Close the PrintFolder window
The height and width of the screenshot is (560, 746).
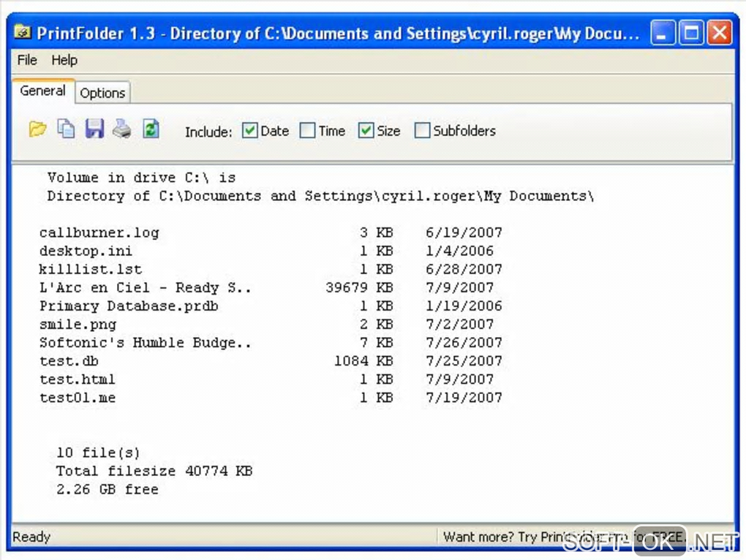pyautogui.click(x=720, y=33)
